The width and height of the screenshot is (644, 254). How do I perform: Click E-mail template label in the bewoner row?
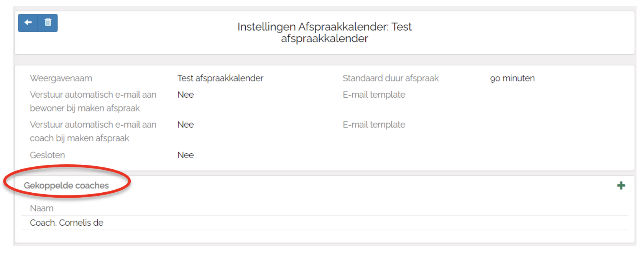tap(374, 95)
